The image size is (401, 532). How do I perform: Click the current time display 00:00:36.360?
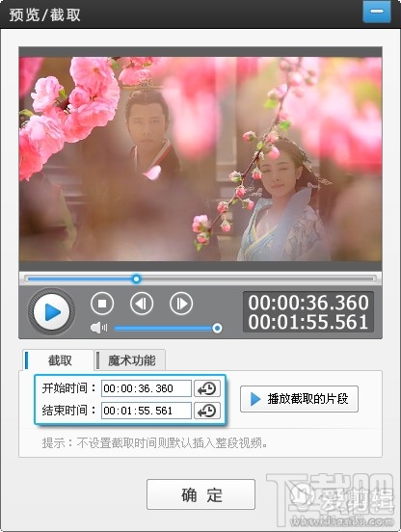click(308, 303)
